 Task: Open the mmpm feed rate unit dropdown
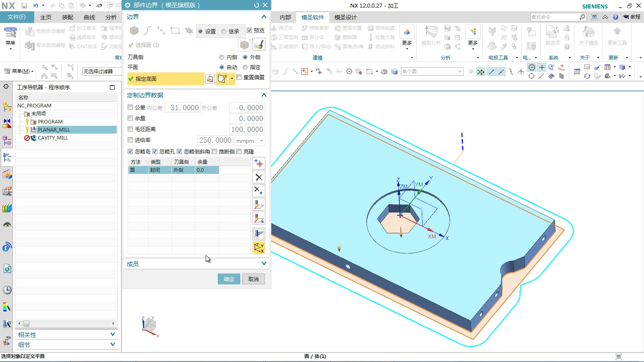click(250, 141)
